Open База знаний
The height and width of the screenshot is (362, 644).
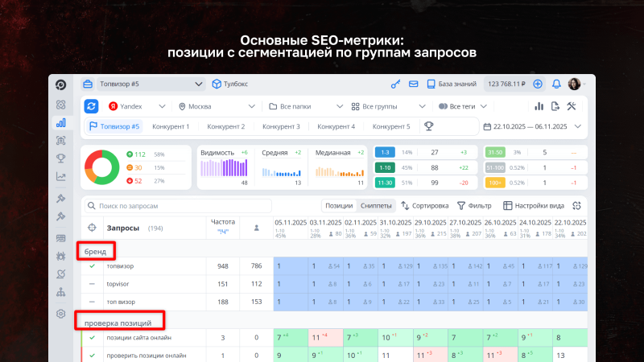click(x=452, y=84)
